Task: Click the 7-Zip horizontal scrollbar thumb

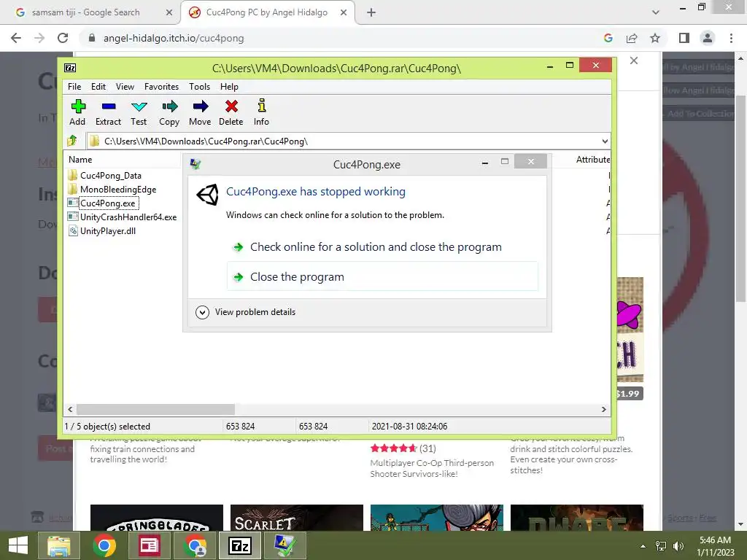Action: point(156,410)
